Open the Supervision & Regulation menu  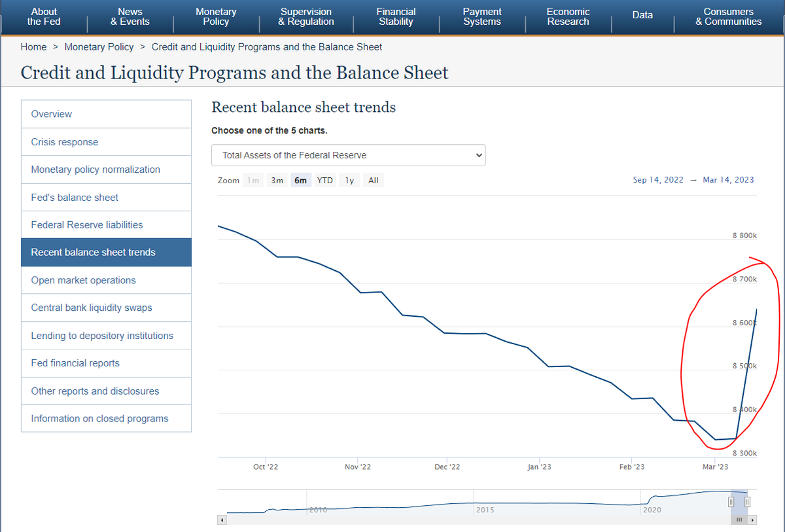click(306, 17)
